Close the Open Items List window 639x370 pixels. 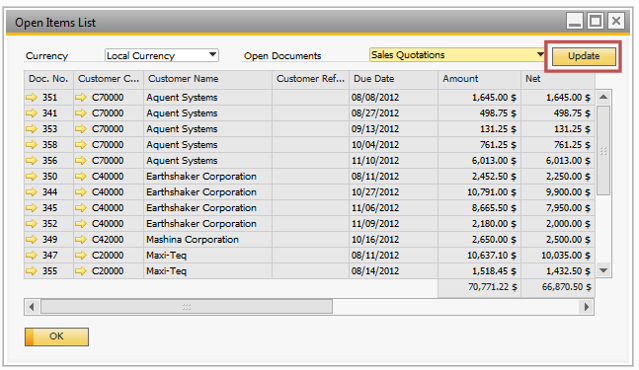(x=616, y=21)
